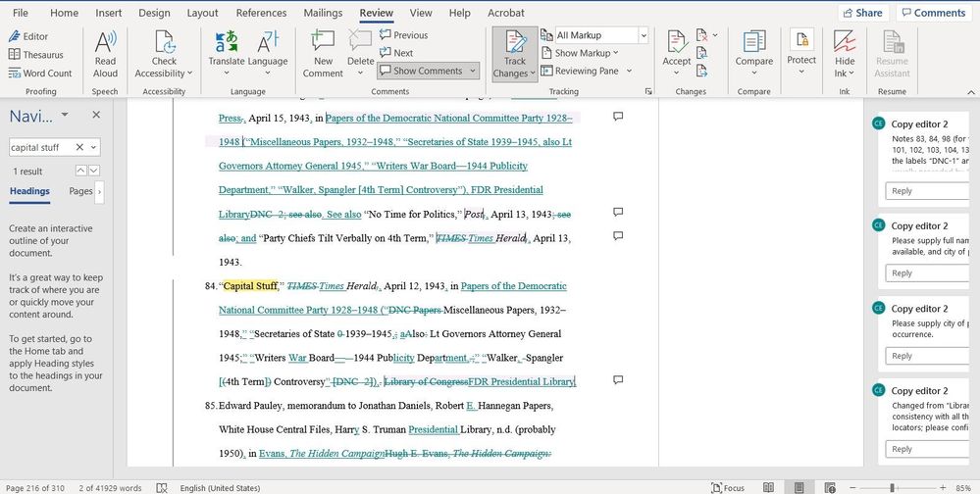Open the Translate tool

pos(227,54)
